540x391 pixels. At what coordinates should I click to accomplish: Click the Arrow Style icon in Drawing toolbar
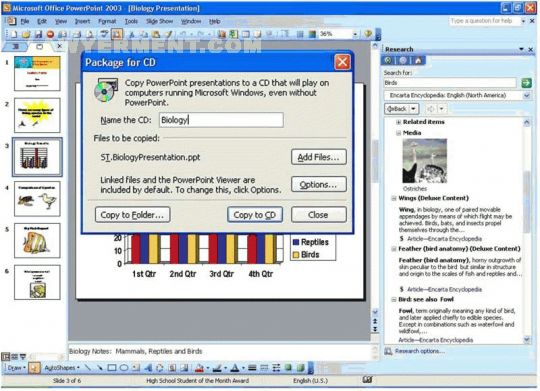click(x=276, y=368)
